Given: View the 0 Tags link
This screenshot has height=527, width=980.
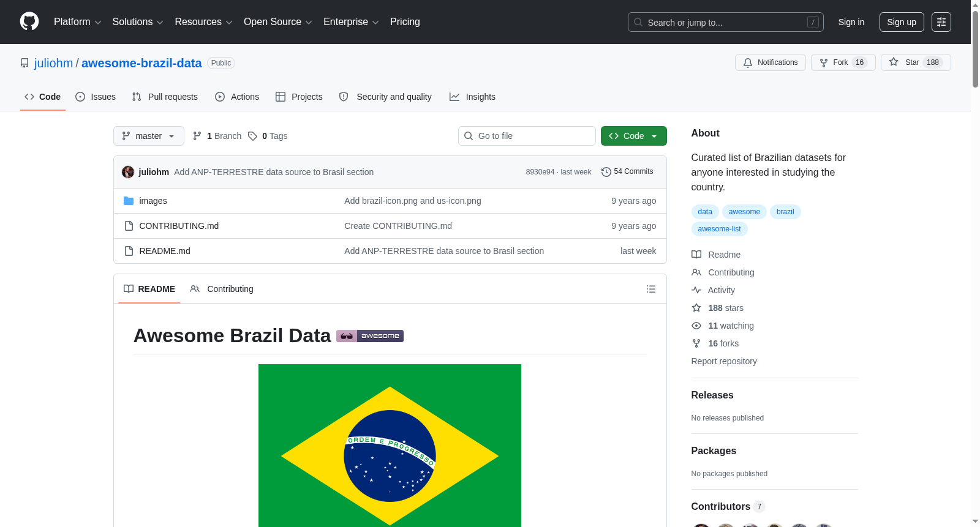Looking at the screenshot, I should pos(268,136).
